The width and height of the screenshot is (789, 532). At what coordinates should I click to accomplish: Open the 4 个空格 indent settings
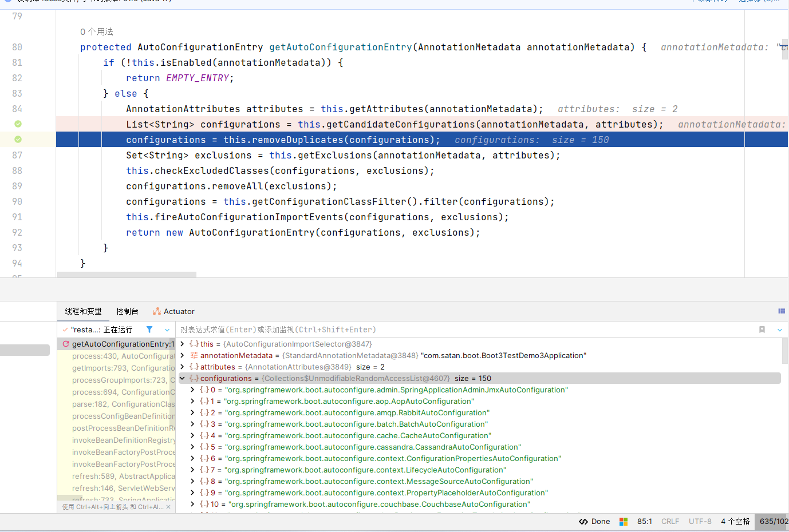click(735, 522)
